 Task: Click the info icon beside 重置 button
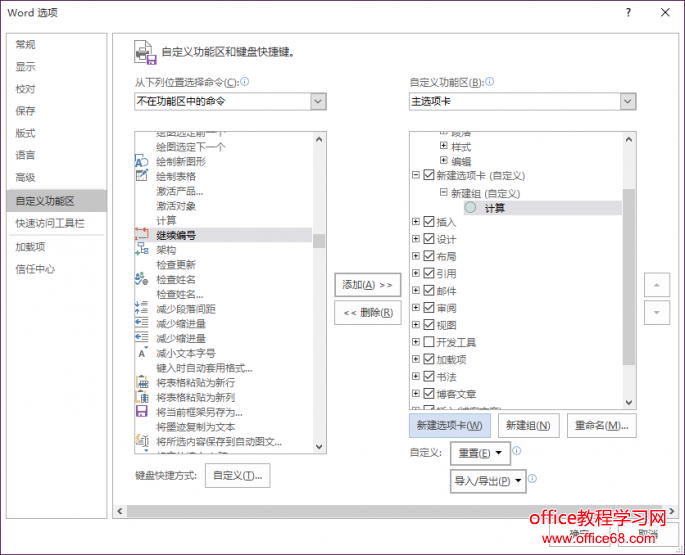coord(516,451)
